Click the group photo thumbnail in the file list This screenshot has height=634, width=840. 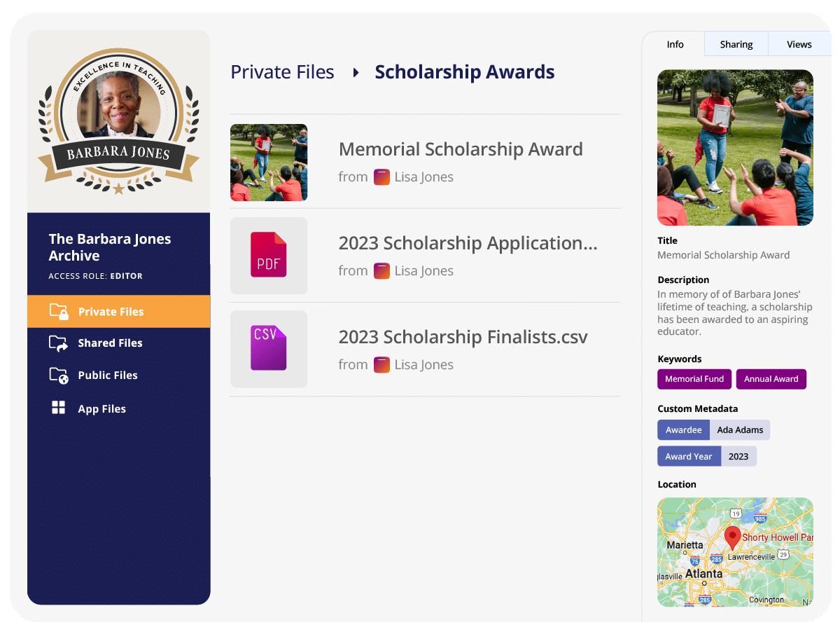(x=268, y=162)
